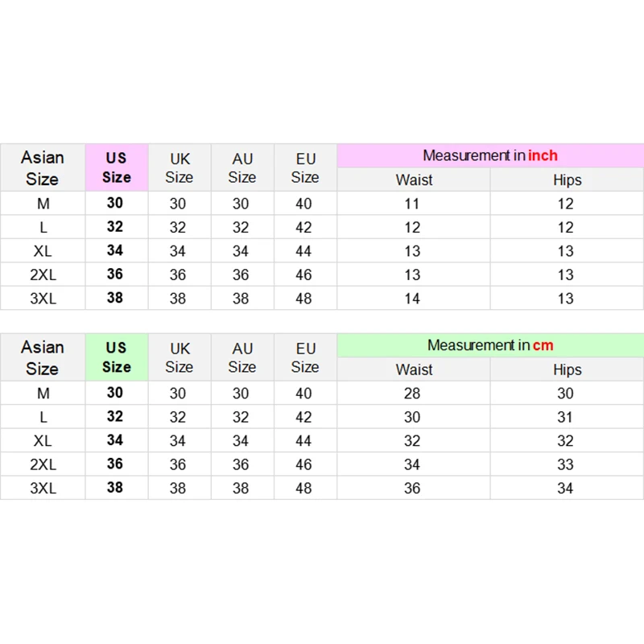This screenshot has width=644, height=644.
Task: Click the pink US Size header
Action: pyautogui.click(x=116, y=167)
